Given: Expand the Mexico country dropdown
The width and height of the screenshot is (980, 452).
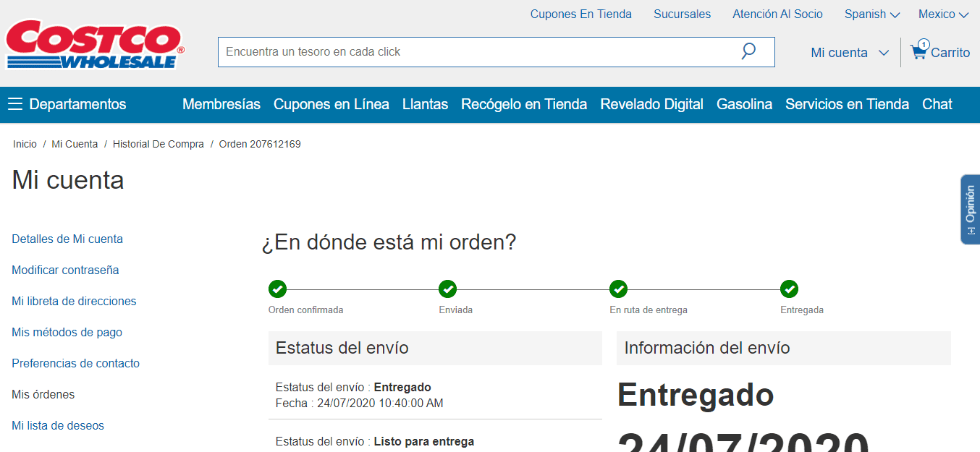Looking at the screenshot, I should tap(942, 14).
